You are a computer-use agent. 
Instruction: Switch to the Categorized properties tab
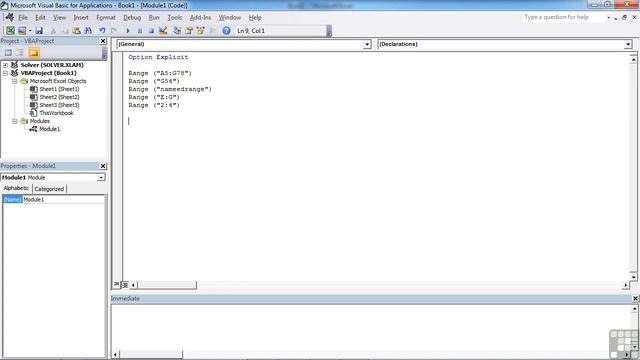(x=49, y=189)
